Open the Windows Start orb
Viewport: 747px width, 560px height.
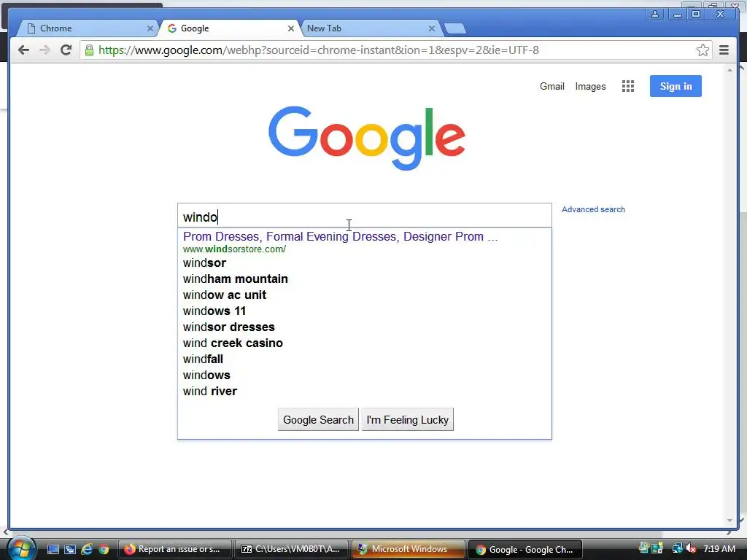pyautogui.click(x=21, y=549)
